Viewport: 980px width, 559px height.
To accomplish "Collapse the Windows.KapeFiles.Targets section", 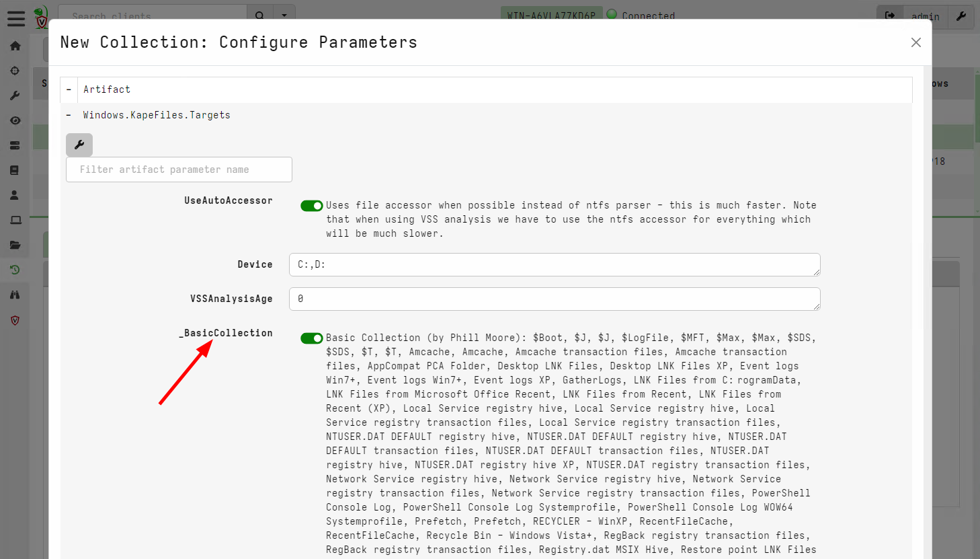I will (x=68, y=114).
